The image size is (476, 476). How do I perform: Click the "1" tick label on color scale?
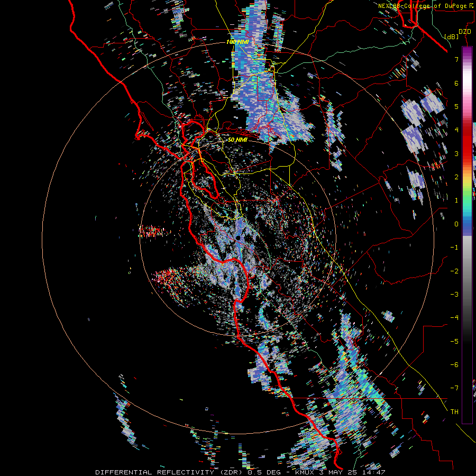click(456, 200)
